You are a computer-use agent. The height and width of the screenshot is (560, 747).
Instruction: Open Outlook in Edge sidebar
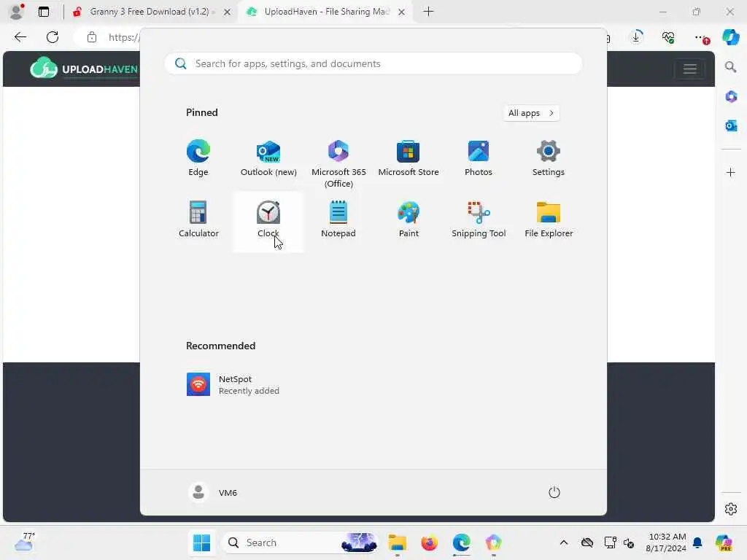click(x=731, y=125)
